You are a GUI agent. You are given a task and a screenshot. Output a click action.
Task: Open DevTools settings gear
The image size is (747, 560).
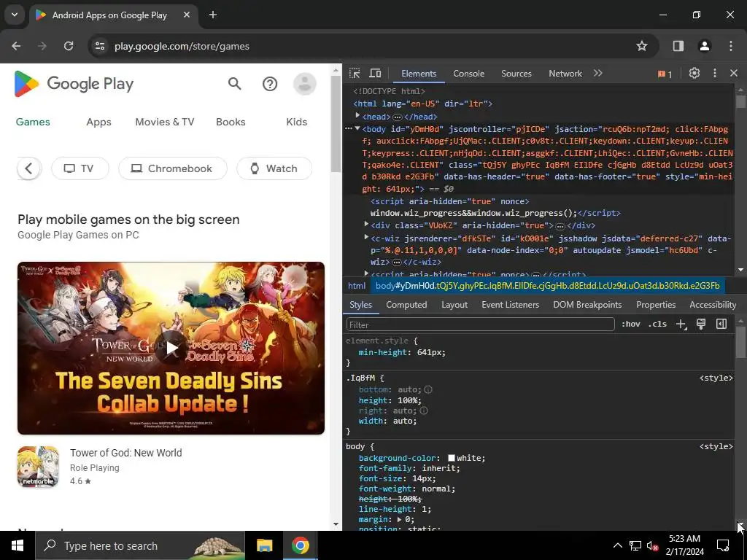point(694,74)
